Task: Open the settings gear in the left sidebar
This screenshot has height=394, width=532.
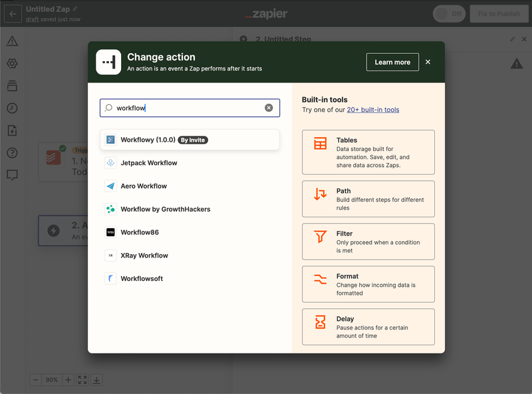Action: point(12,64)
